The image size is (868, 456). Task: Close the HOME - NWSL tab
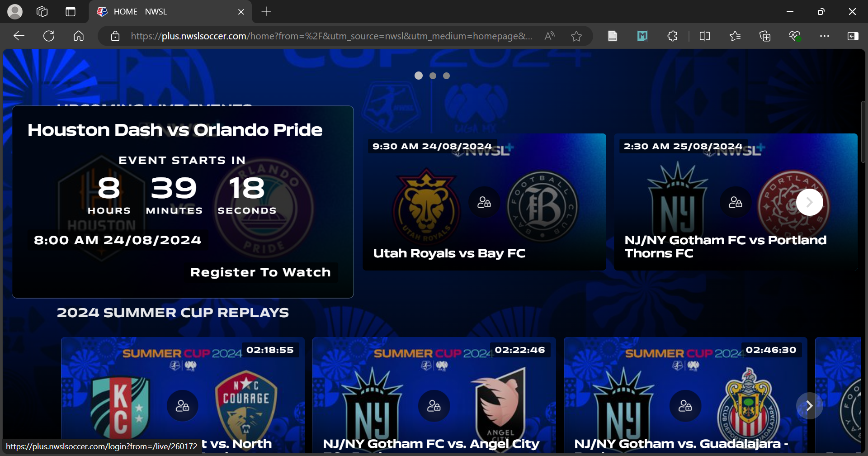click(x=241, y=12)
